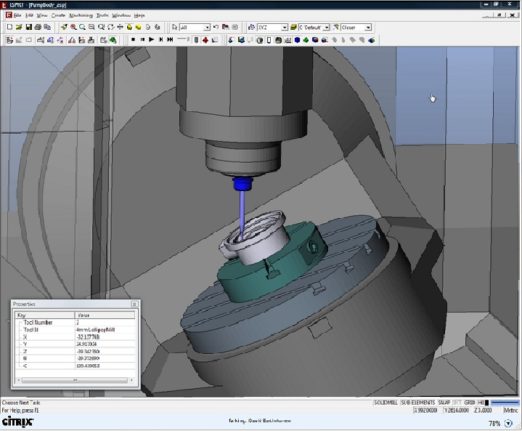Close the Properties panel
The image size is (522, 431).
point(134,304)
